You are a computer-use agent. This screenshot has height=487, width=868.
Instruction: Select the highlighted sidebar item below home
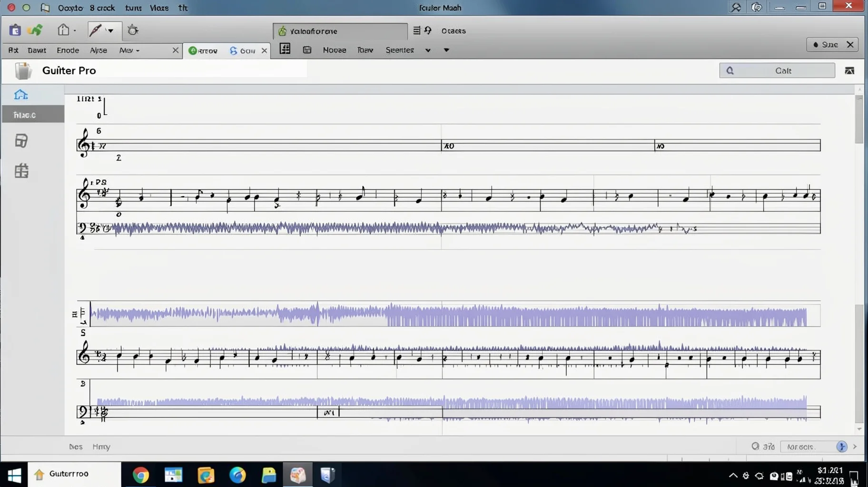pos(33,115)
